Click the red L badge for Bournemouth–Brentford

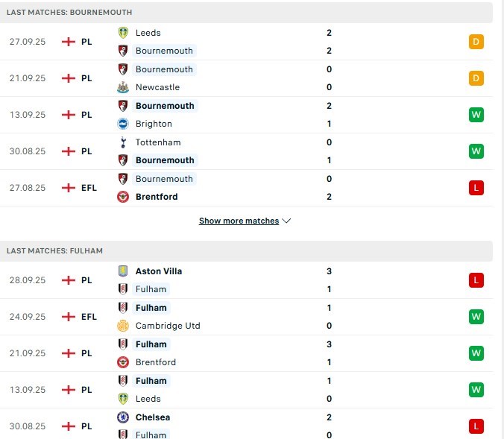pos(476,188)
